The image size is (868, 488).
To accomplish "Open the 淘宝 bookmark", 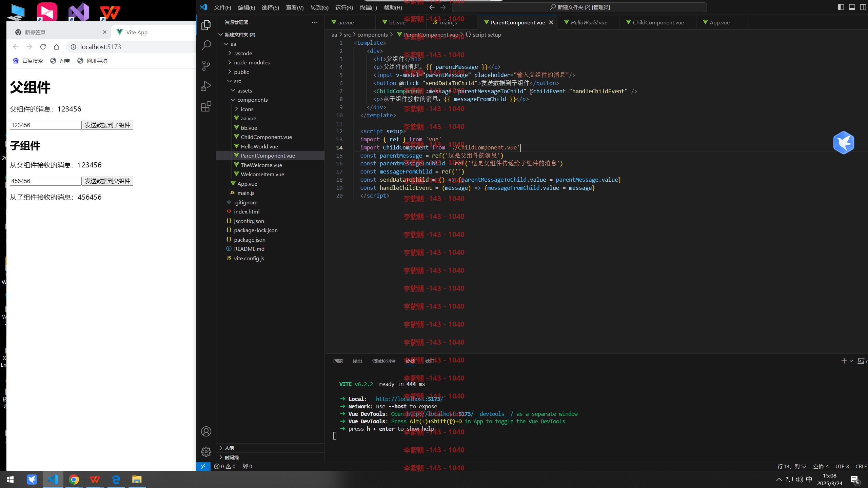I will pos(60,61).
